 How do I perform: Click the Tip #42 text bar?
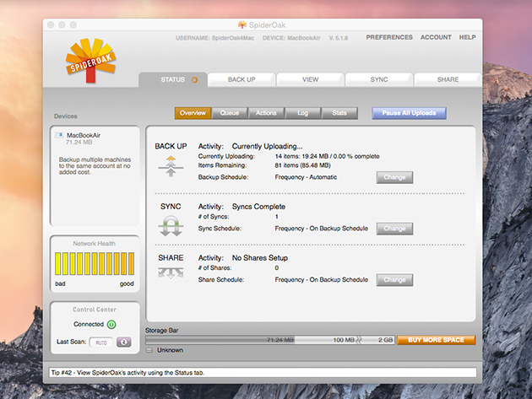(x=263, y=373)
